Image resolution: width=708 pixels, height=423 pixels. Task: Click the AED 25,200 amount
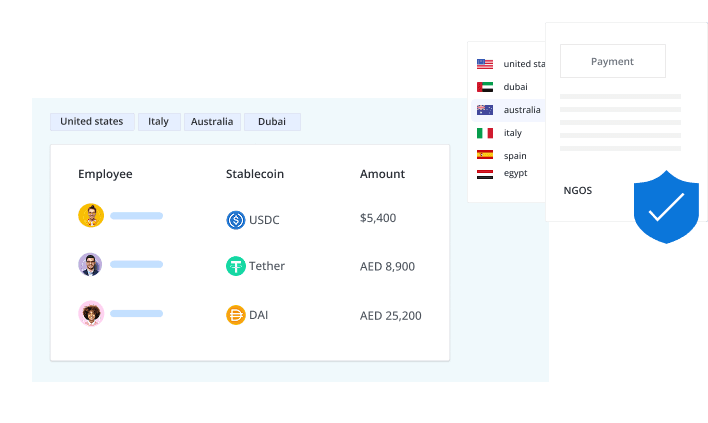click(x=391, y=316)
